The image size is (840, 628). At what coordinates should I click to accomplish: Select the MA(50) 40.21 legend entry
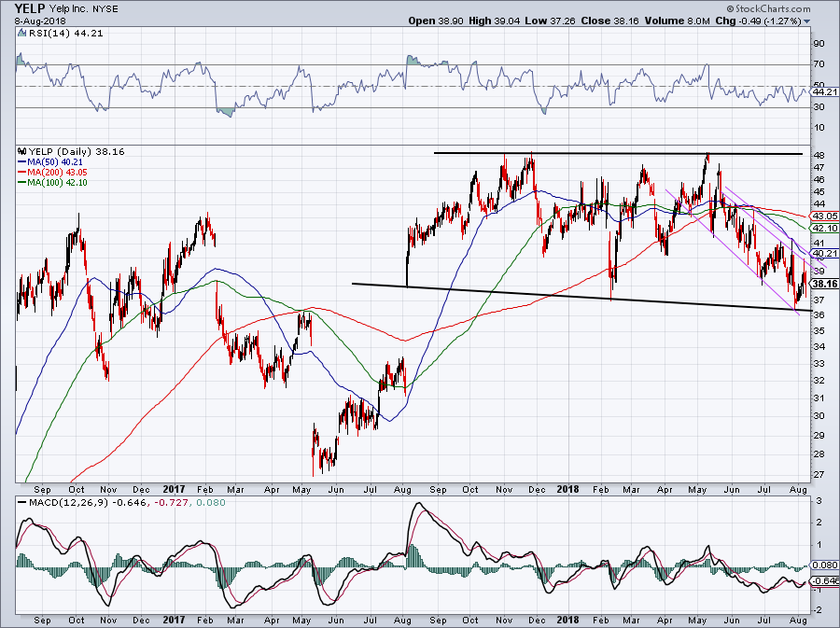[49, 161]
